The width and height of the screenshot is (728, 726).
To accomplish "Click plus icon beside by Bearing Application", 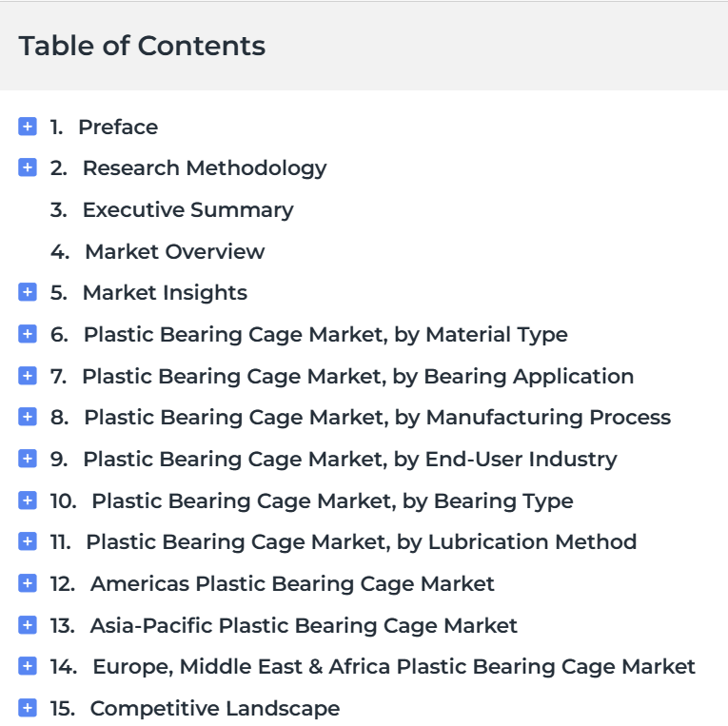I will click(x=28, y=376).
